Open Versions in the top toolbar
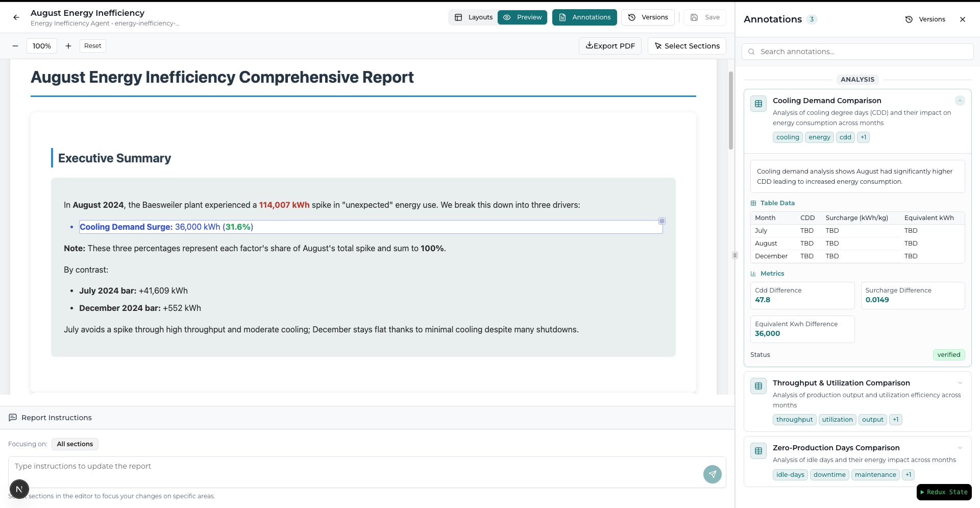The image size is (980, 508). pos(648,17)
